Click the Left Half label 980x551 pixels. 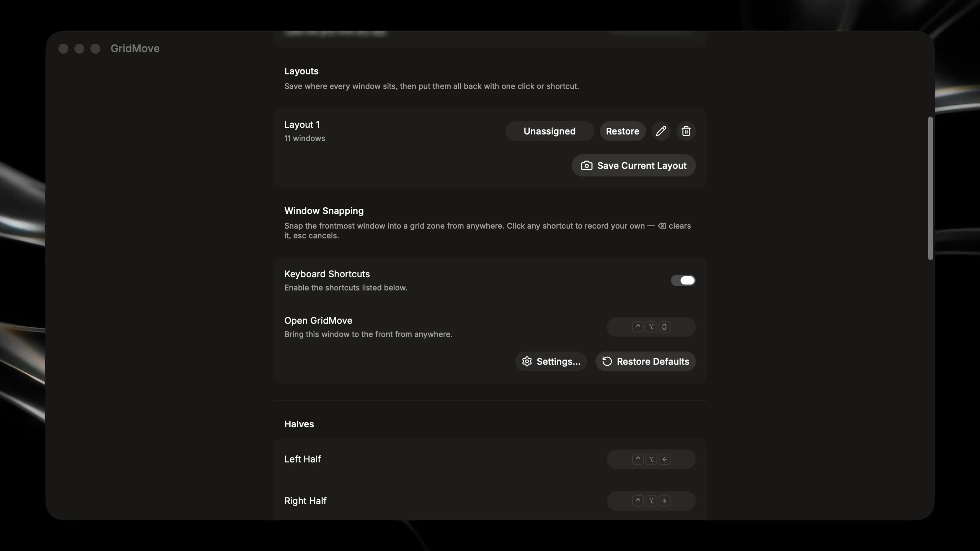303,459
